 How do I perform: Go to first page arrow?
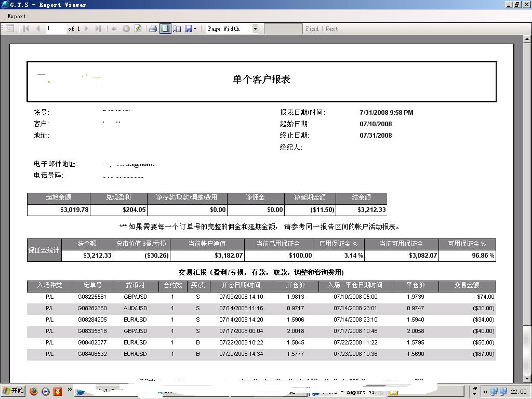pos(25,29)
